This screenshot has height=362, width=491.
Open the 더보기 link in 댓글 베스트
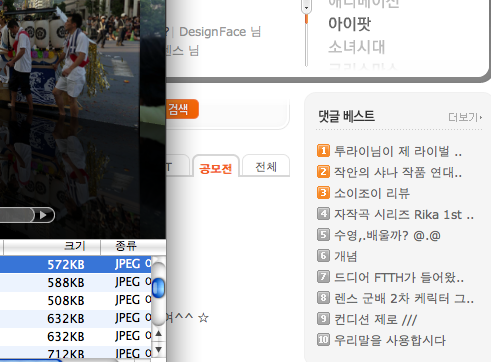(x=465, y=117)
